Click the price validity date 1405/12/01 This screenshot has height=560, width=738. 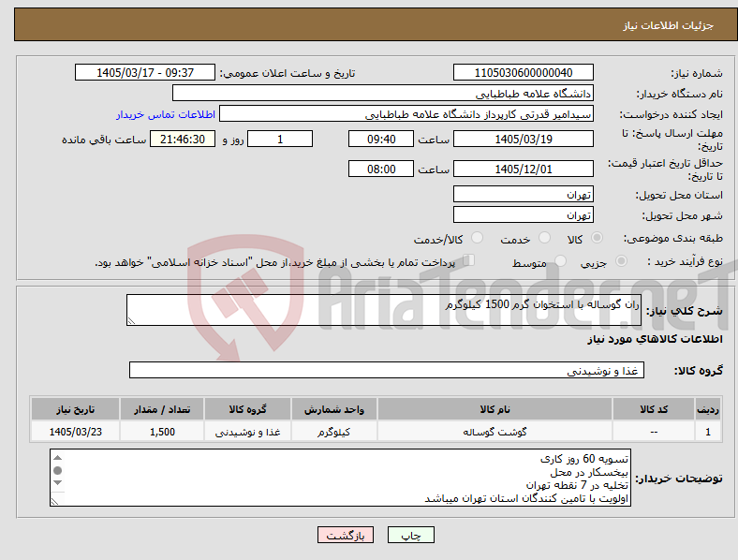pyautogui.click(x=523, y=169)
